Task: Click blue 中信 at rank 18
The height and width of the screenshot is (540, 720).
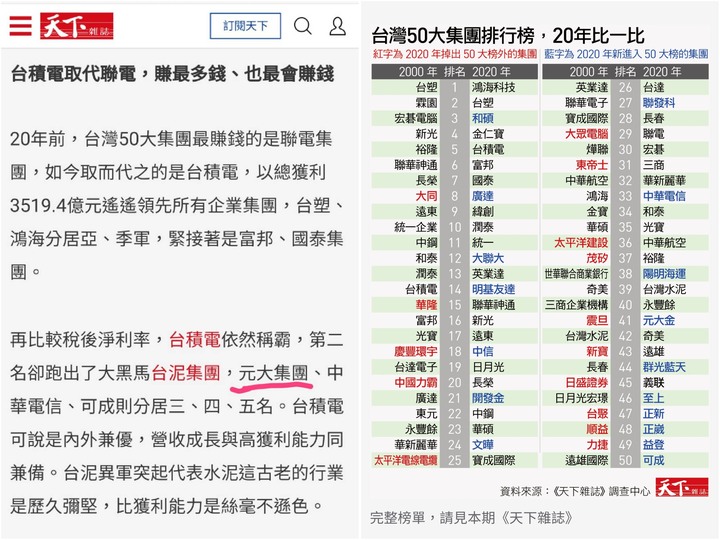Action: coord(483,352)
